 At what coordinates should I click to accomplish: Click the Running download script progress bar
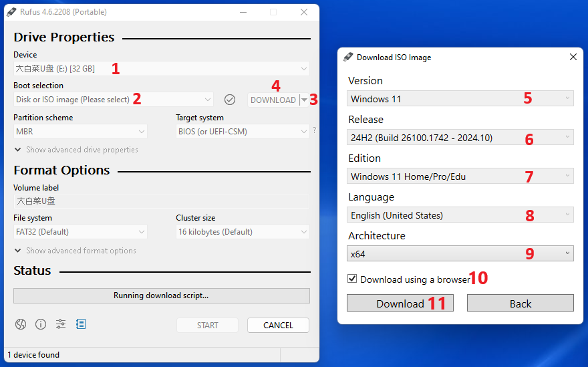(x=161, y=295)
